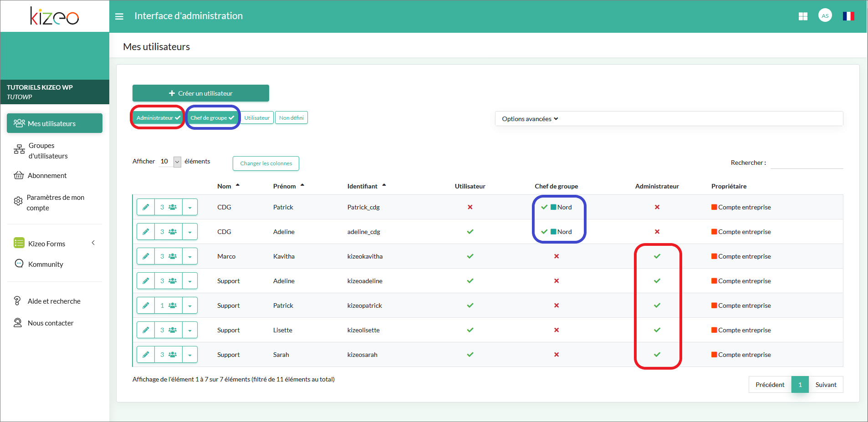Open action dropdown for kizeolisette row
Image resolution: width=868 pixels, height=422 pixels.
click(x=190, y=330)
